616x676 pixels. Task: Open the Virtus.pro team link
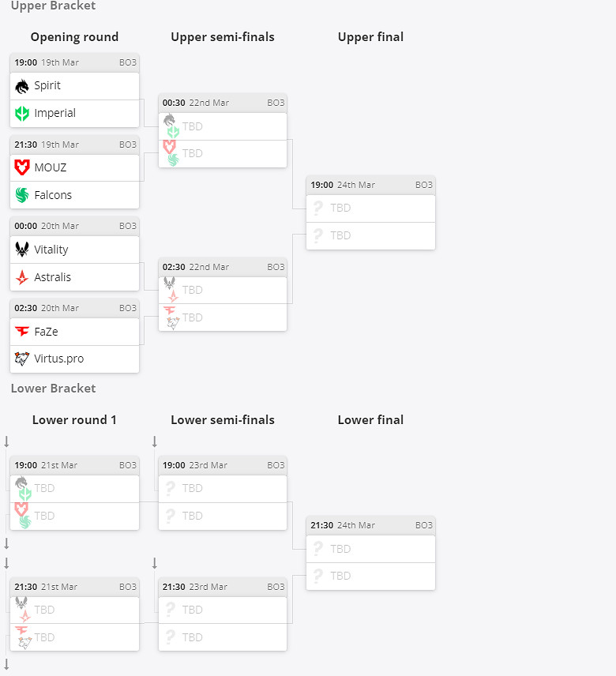click(x=58, y=359)
